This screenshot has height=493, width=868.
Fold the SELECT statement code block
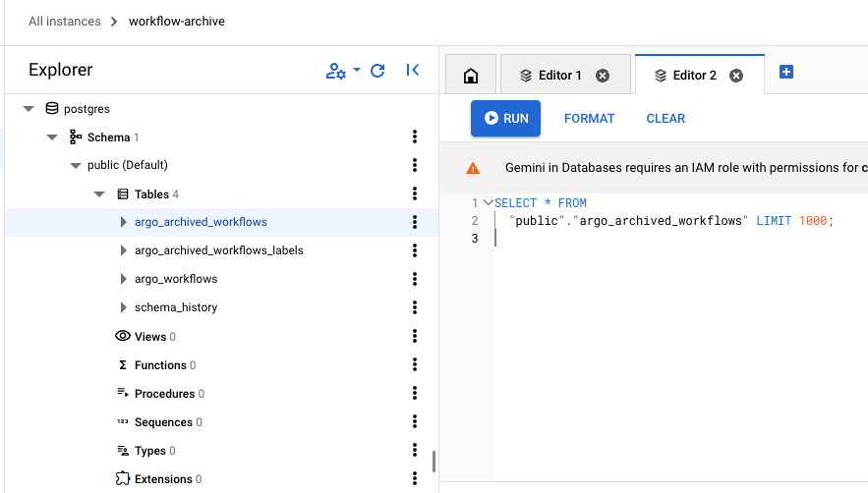488,202
